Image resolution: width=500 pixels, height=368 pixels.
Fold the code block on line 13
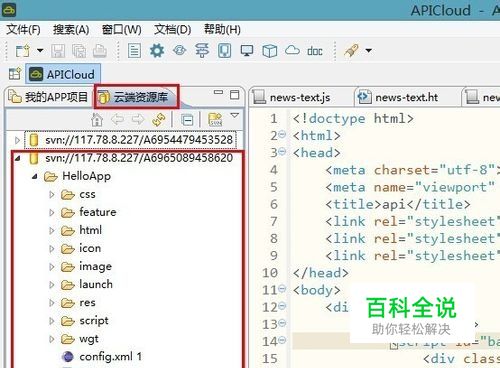pyautogui.click(x=282, y=323)
